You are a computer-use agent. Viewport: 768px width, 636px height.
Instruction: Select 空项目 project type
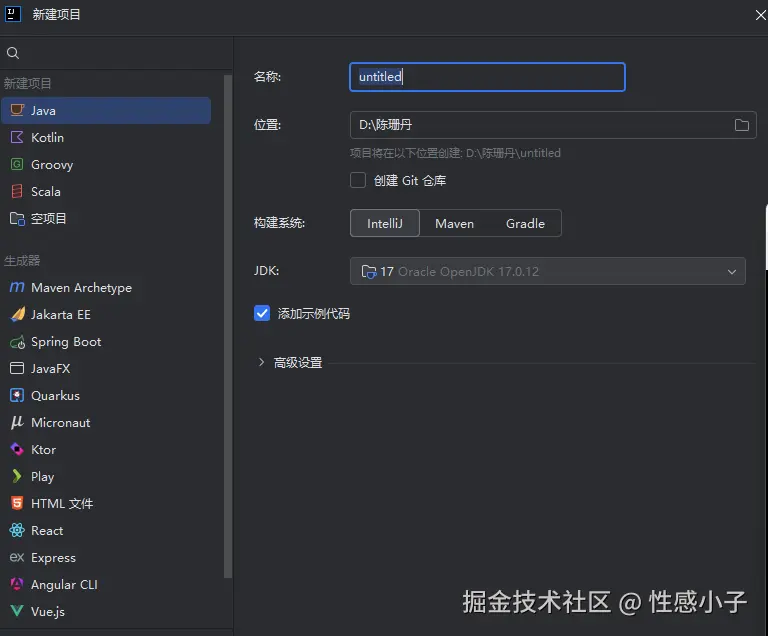[106, 219]
